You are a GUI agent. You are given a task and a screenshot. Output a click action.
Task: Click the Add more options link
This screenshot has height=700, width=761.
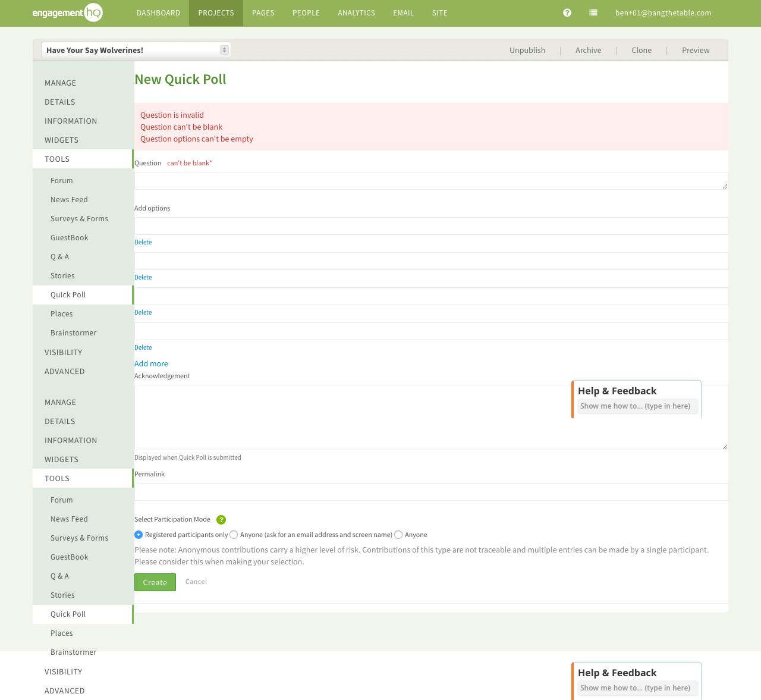click(151, 363)
